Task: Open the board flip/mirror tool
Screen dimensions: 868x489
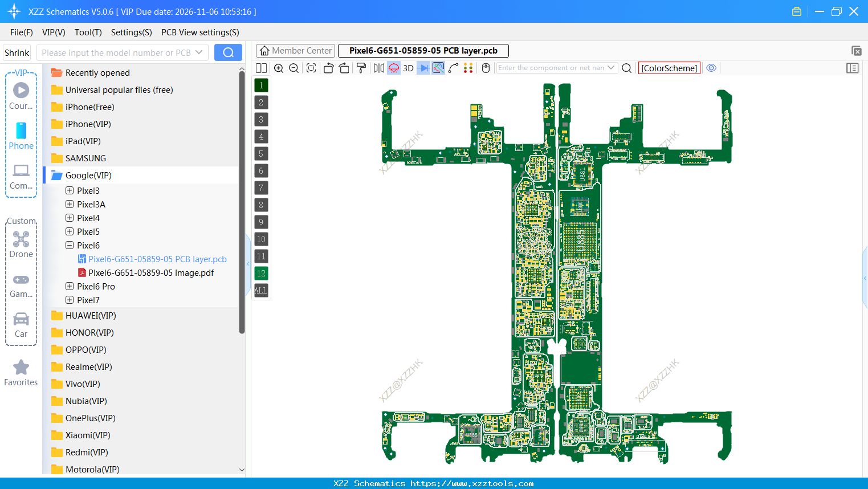Action: click(x=378, y=68)
